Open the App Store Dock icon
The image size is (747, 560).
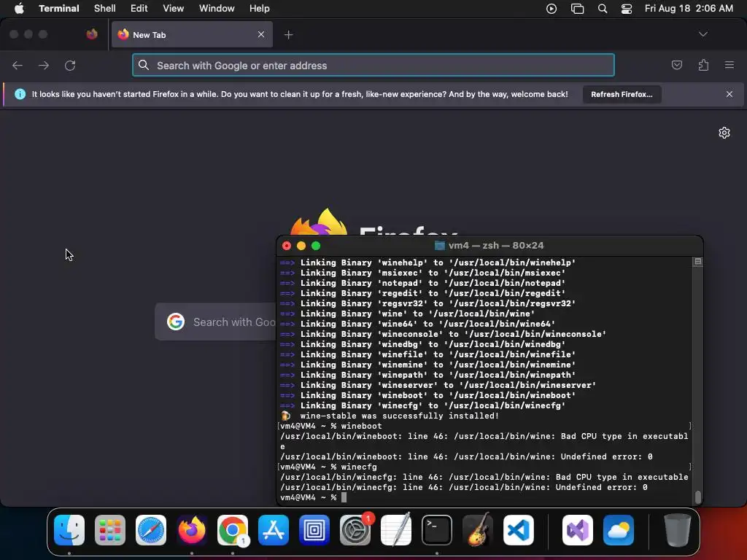(274, 529)
